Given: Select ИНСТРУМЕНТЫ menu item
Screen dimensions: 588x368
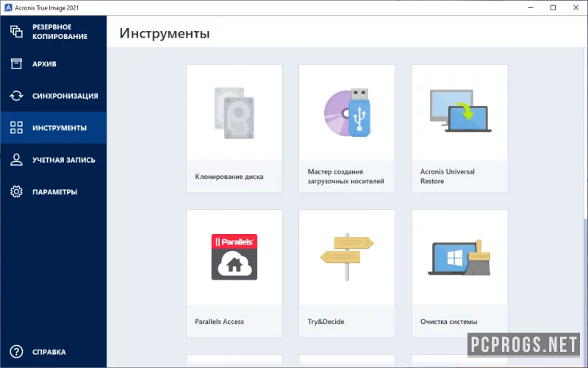Looking at the screenshot, I should pos(60,127).
